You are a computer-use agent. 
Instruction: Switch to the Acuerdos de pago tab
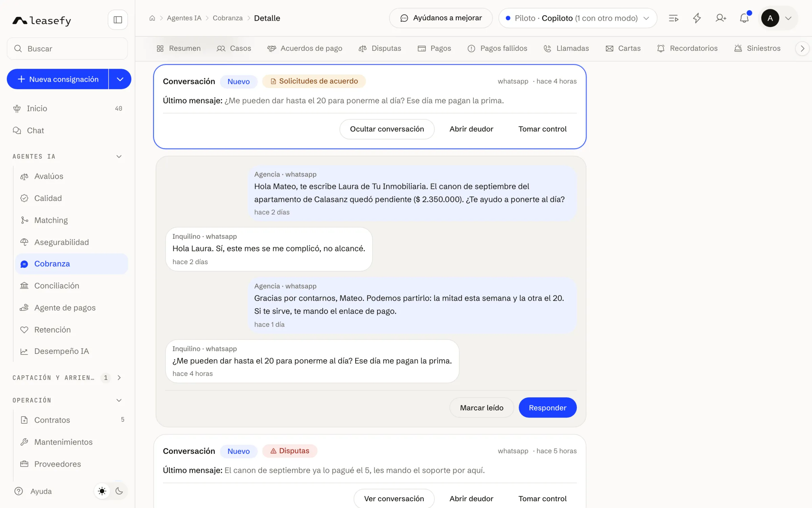pos(304,48)
